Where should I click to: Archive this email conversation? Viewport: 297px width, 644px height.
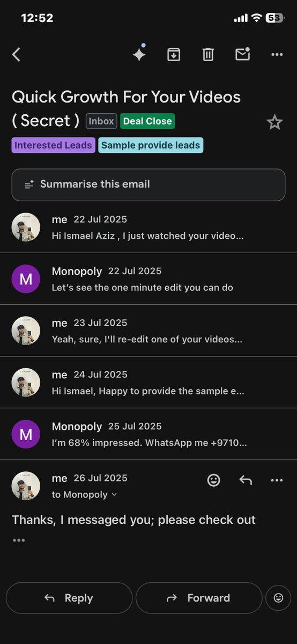(174, 54)
